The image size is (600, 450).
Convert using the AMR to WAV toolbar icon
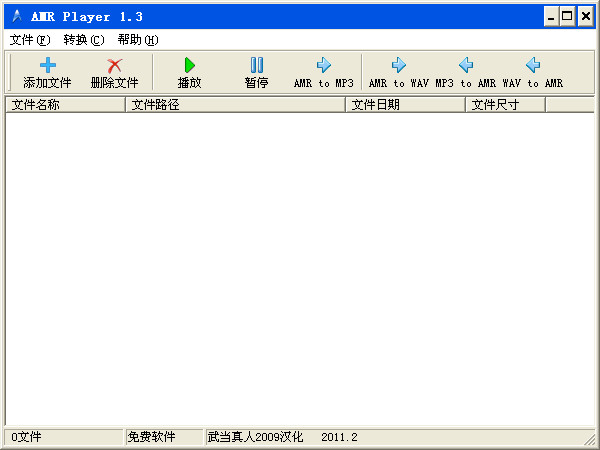coord(399,65)
